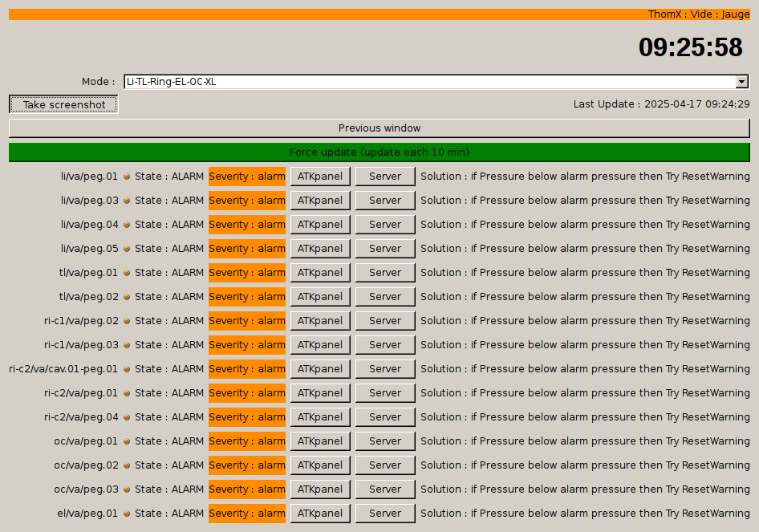Click the Mode combo box showing Li-TL-Ring-EL-OC-XL
The image size is (759, 532).
429,82
